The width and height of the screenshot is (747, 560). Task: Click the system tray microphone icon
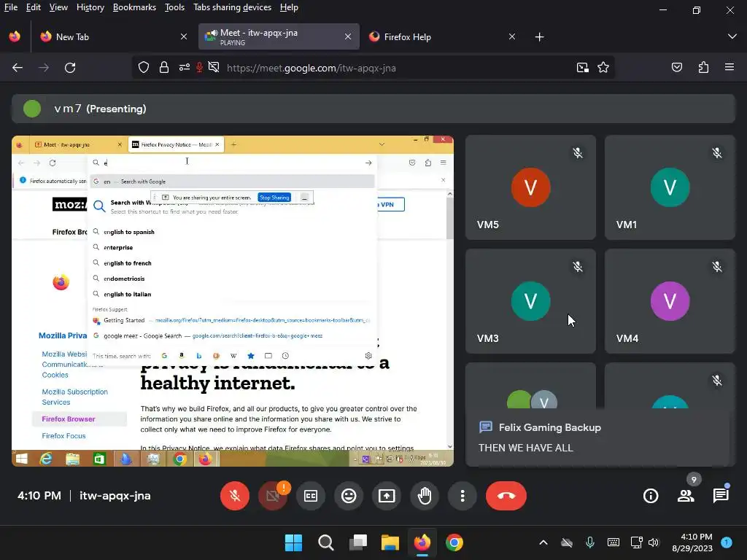(x=589, y=542)
